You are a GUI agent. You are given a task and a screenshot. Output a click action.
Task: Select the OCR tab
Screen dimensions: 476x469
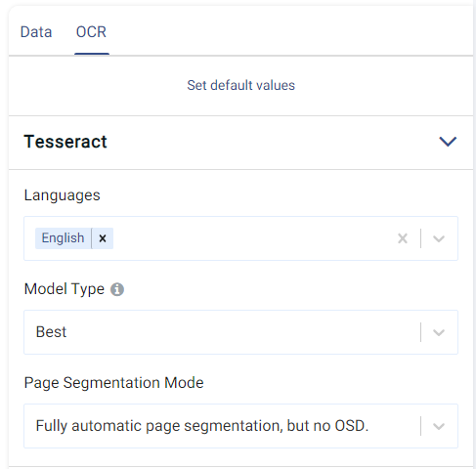pyautogui.click(x=91, y=32)
